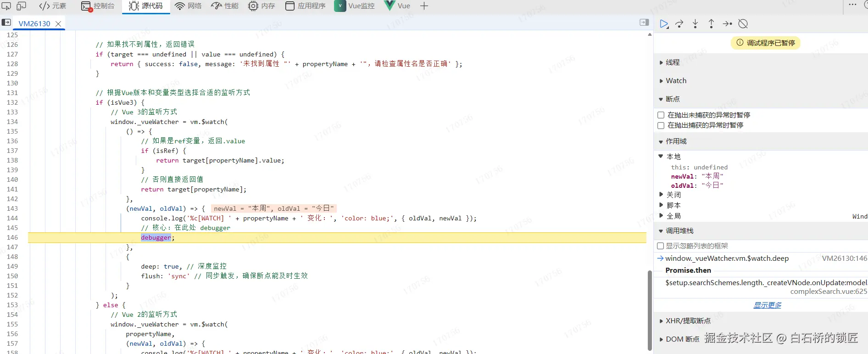Click the complexSearch.vue:625 source link
The image size is (868, 354).
tap(829, 292)
